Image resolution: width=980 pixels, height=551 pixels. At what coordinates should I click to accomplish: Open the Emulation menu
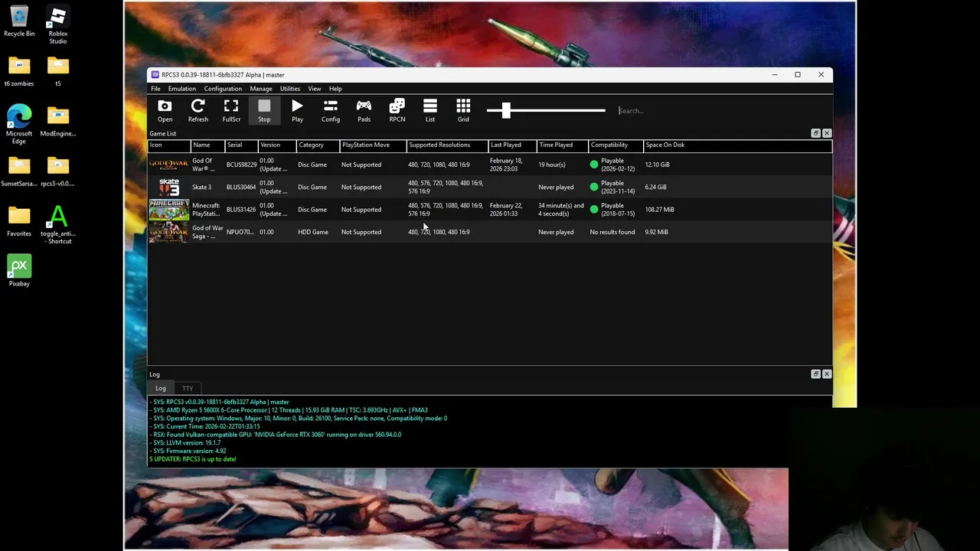click(182, 89)
